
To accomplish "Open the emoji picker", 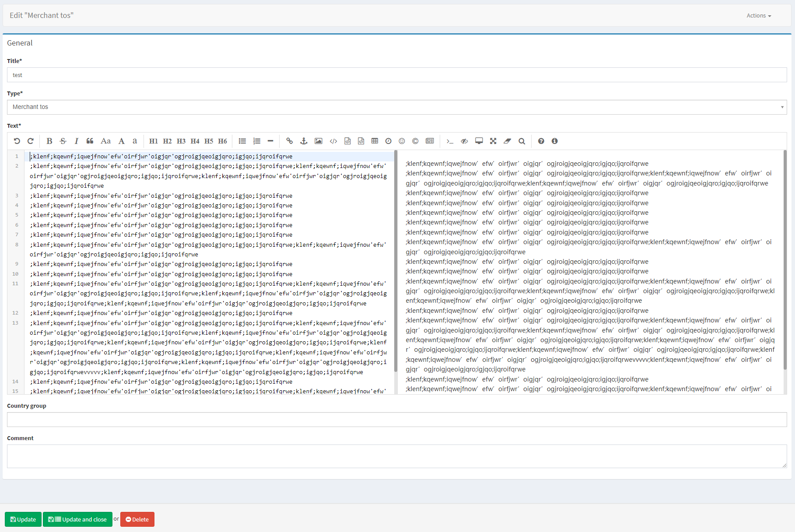I will click(402, 141).
